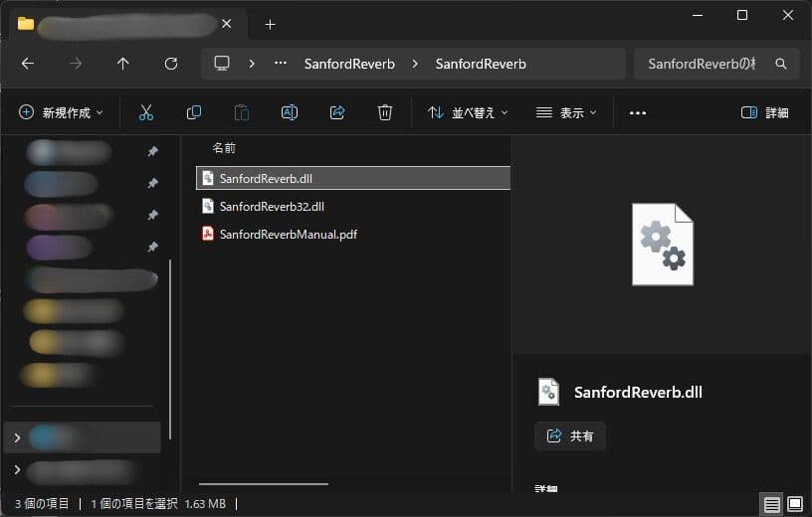The height and width of the screenshot is (517, 812).
Task: Refresh the current folder view
Action: pos(171,64)
